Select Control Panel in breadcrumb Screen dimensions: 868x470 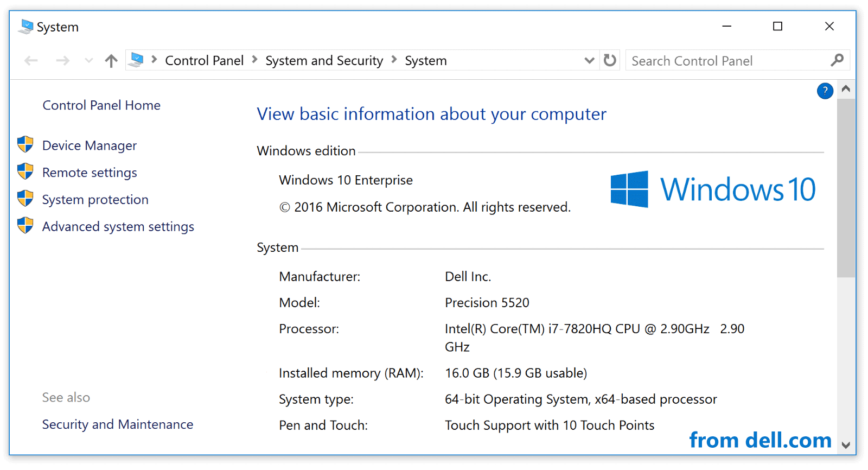coord(204,60)
